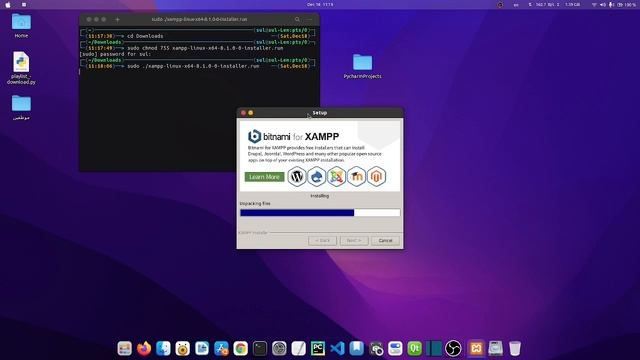Open the battery percentage indicator
Image resolution: width=640 pixels, height=360 pixels.
[627, 4]
